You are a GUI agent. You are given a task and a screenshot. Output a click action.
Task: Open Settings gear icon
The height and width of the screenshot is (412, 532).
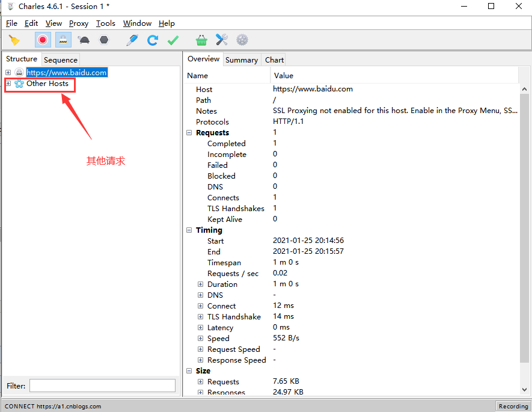click(242, 40)
